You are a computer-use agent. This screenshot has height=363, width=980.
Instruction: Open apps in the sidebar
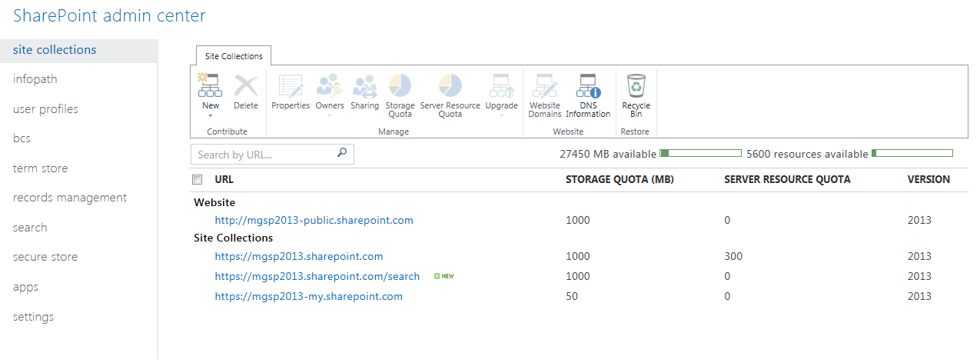coord(25,287)
